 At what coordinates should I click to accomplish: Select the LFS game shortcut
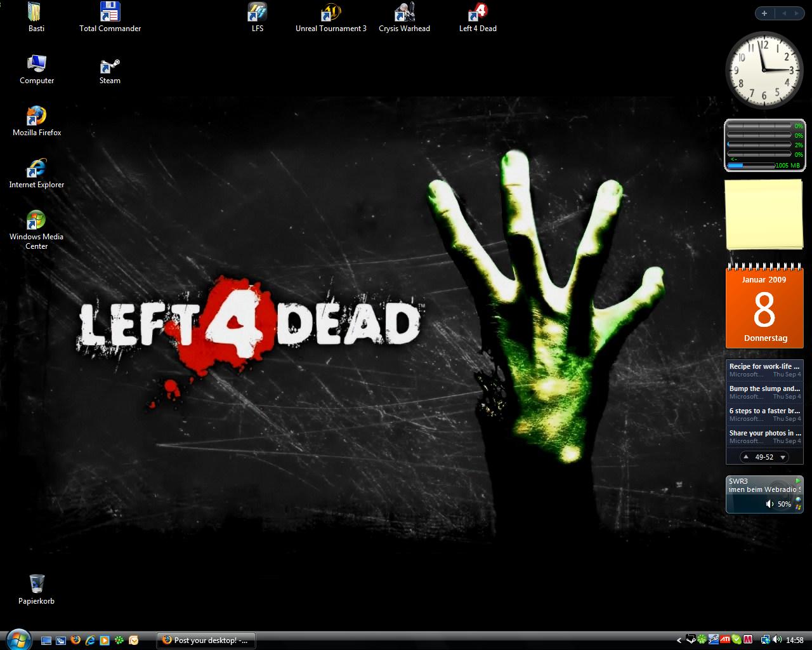click(258, 17)
